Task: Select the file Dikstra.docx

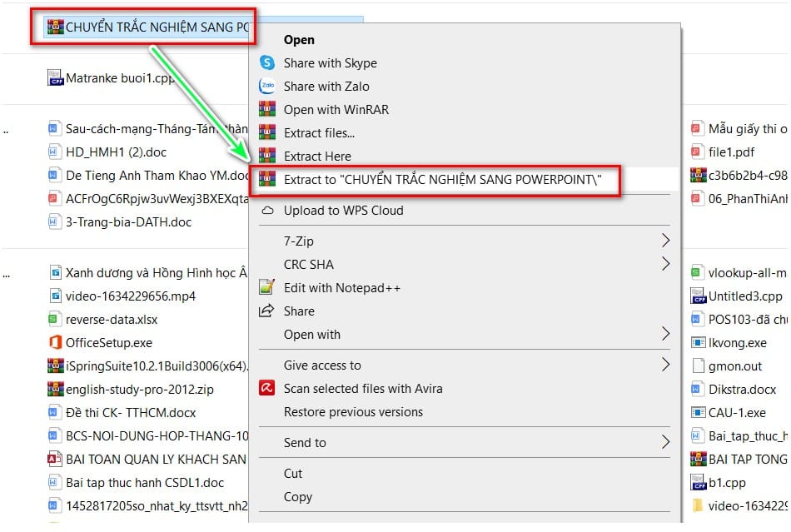Action: 734,390
